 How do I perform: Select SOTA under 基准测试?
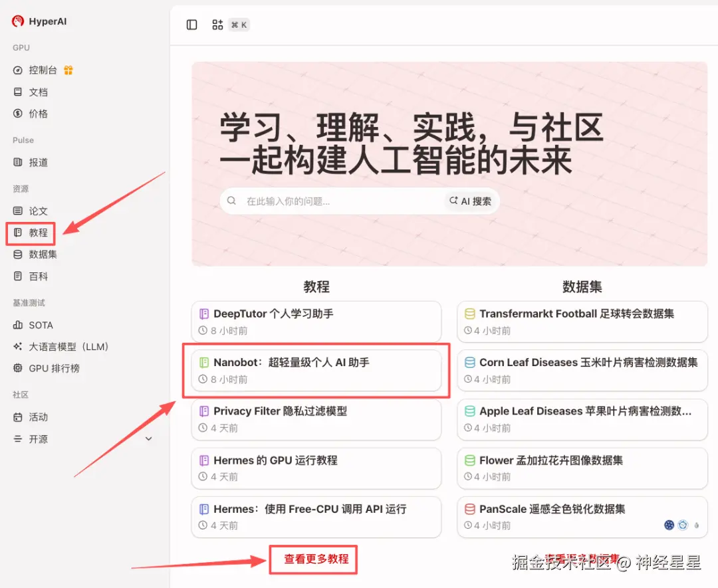[39, 325]
